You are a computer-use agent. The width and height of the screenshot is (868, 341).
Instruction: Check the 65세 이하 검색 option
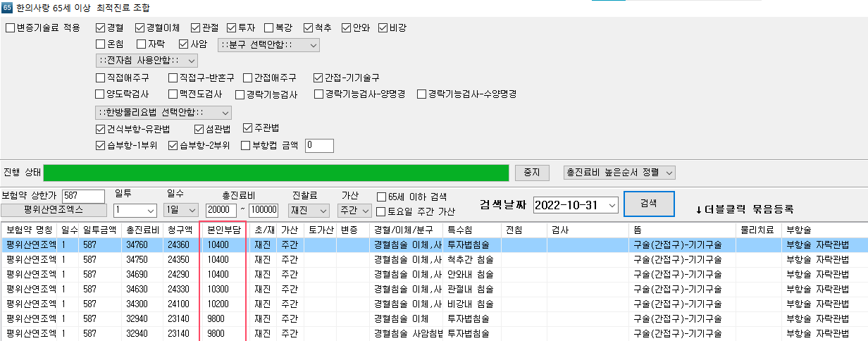[381, 197]
